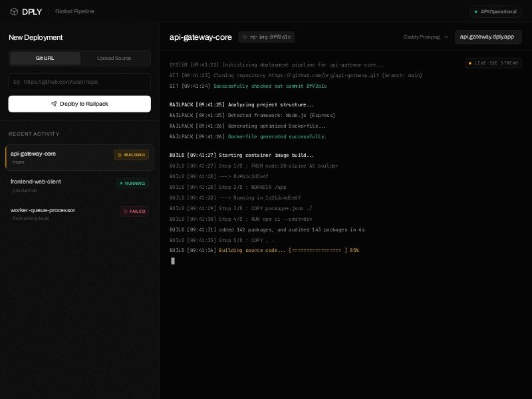Switch to the Git URL tab

pyautogui.click(x=45, y=59)
